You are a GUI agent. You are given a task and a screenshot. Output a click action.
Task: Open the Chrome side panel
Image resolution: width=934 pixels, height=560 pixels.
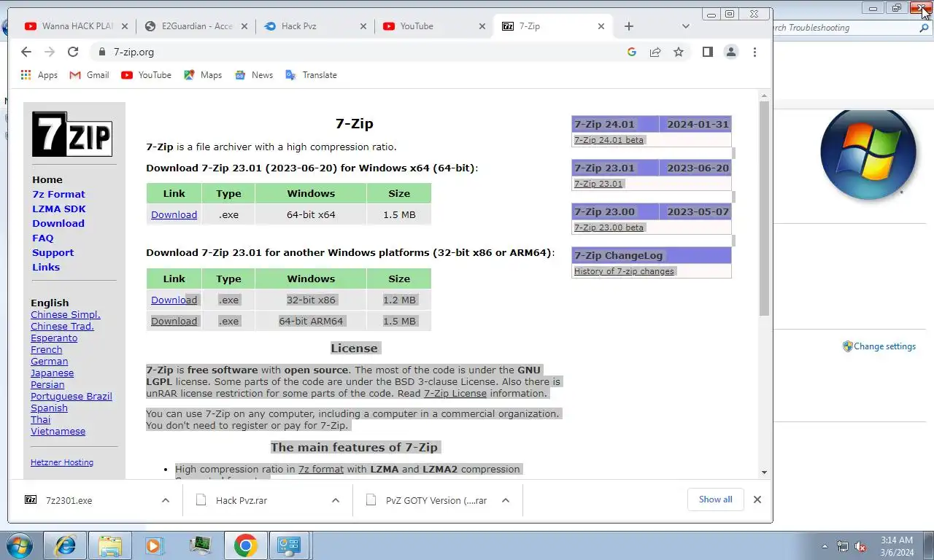(707, 52)
